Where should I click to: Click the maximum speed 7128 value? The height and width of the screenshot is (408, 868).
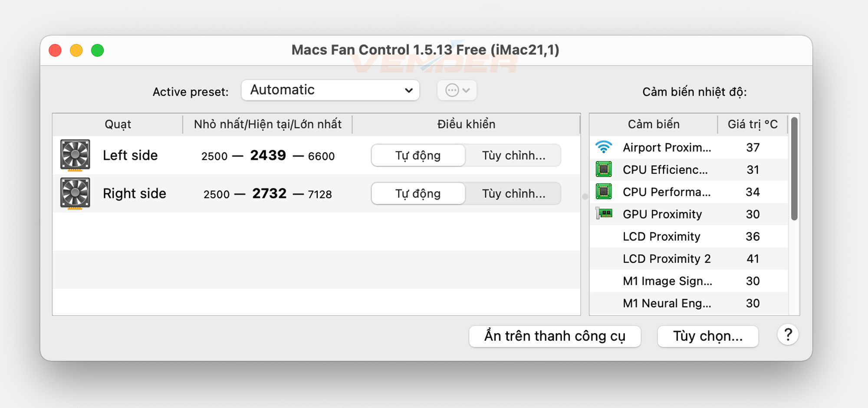pyautogui.click(x=320, y=194)
